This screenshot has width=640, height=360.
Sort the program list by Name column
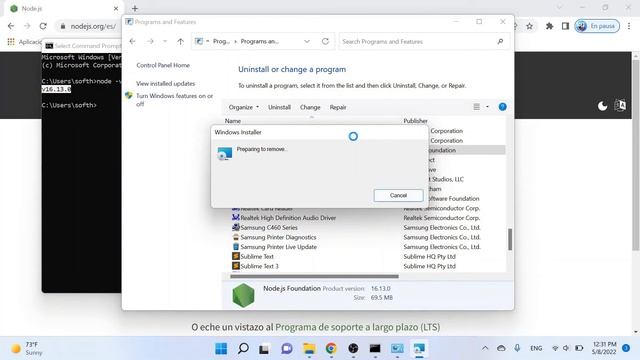pos(233,121)
